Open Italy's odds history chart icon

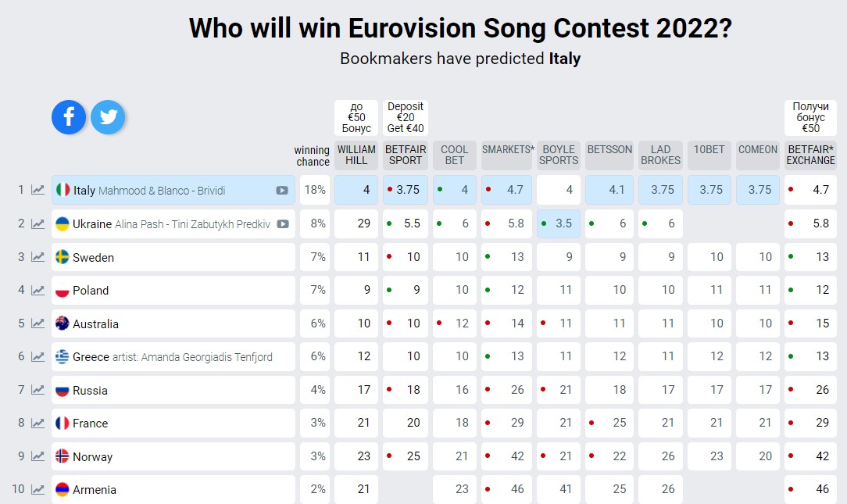coord(38,190)
